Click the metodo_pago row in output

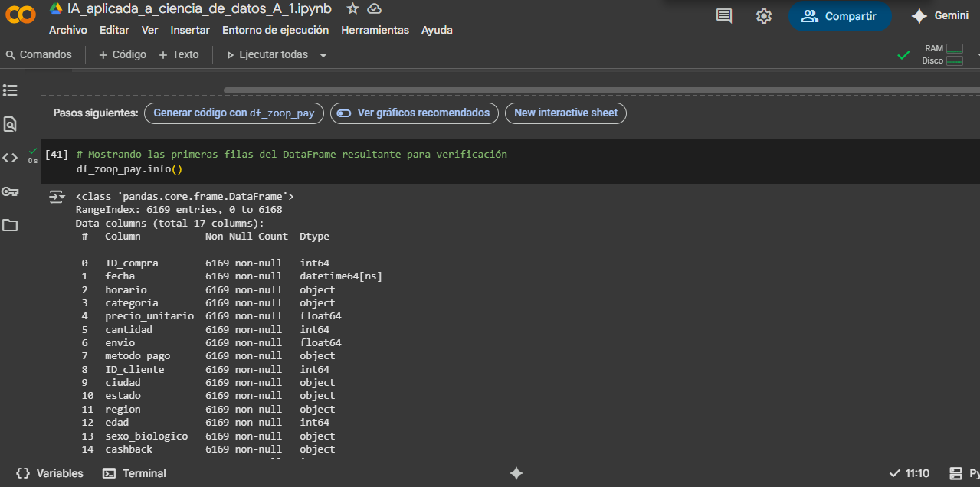coord(208,355)
